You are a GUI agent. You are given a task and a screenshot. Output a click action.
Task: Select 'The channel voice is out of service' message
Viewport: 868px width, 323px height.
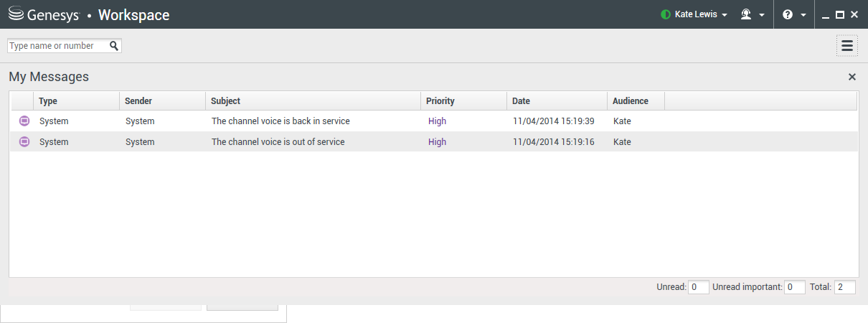click(x=278, y=142)
